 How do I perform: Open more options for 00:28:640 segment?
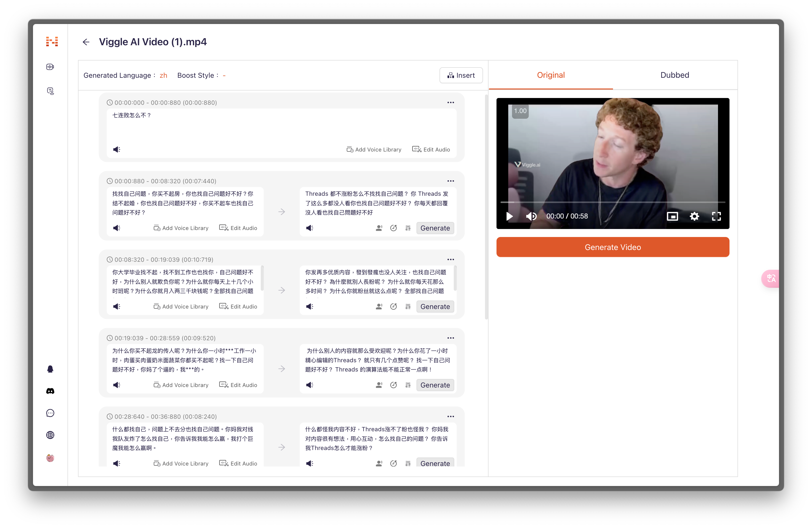click(x=451, y=416)
